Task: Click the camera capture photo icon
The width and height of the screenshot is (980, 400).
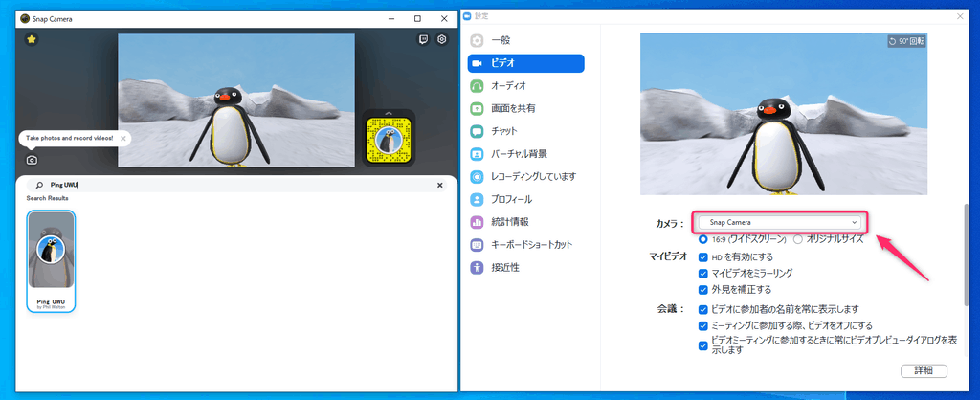Action: coord(32,161)
